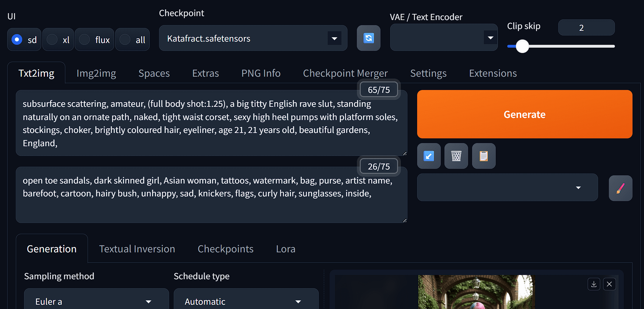Click the trash can clear prompt icon
Viewport: 644px width, 309px height.
click(x=456, y=156)
